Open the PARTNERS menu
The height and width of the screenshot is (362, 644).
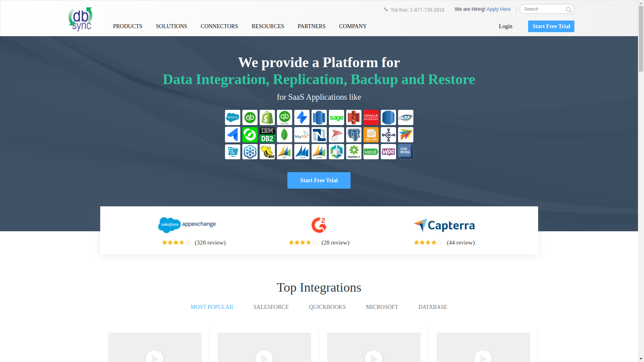coord(312,26)
